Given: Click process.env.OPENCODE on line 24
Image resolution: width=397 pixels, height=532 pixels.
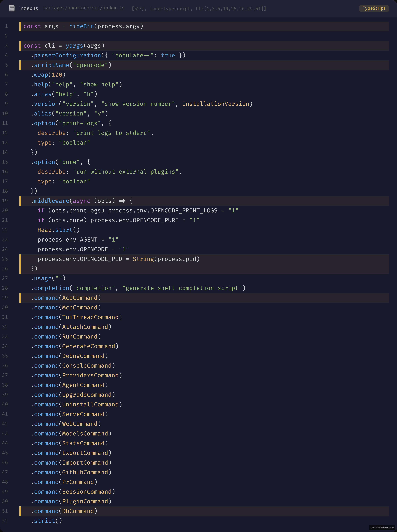Looking at the screenshot, I should pyautogui.click(x=73, y=249).
